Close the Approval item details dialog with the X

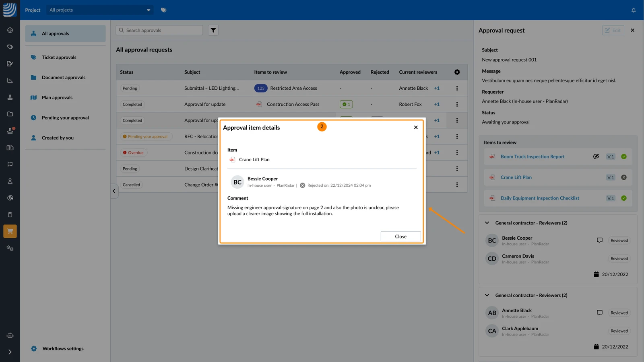pos(416,128)
